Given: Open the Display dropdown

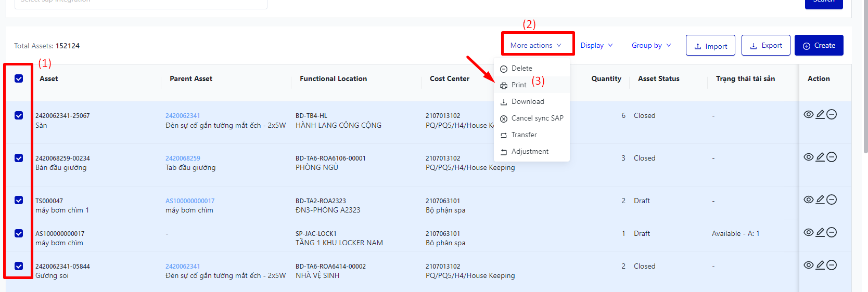Looking at the screenshot, I should click(596, 45).
